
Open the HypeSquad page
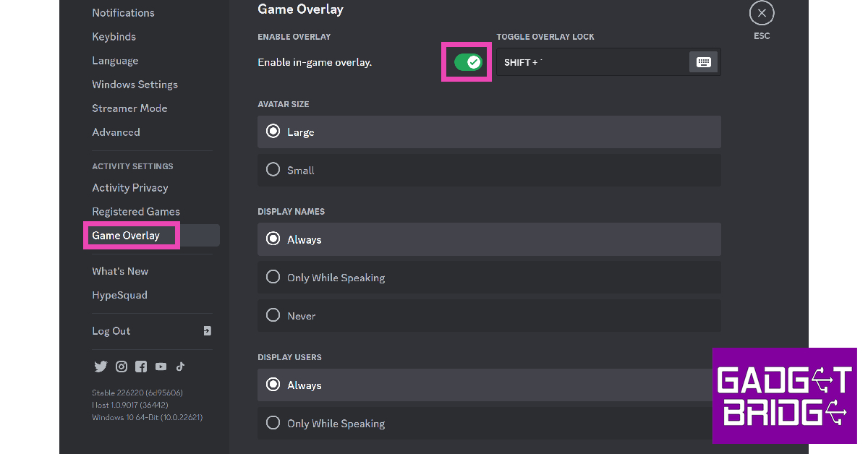119,295
